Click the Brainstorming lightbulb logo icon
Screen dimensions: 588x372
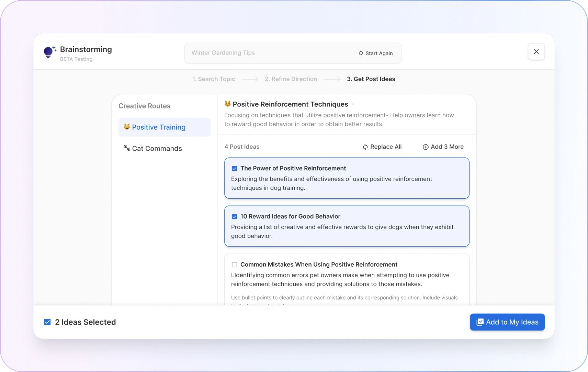(49, 52)
